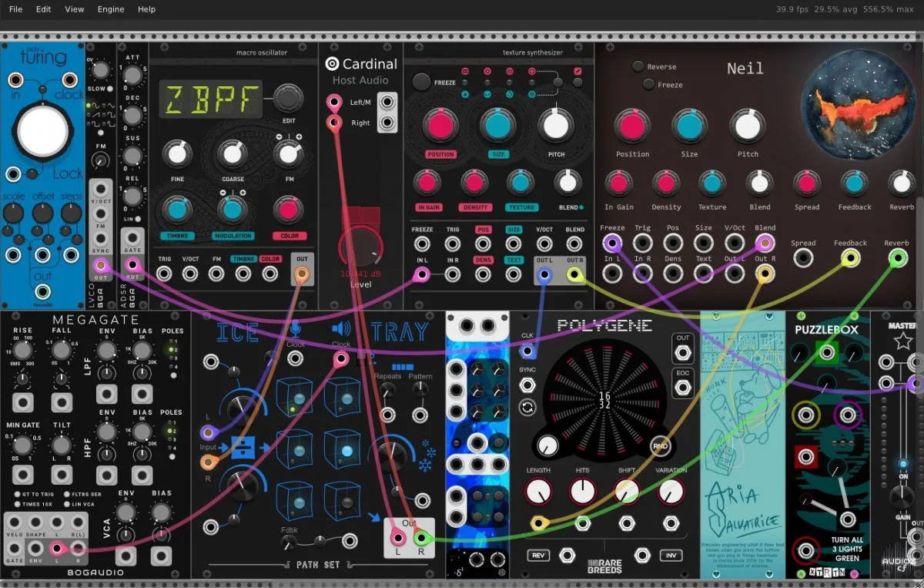Image resolution: width=924 pixels, height=588 pixels.
Task: Open the File menu
Action: (x=15, y=9)
